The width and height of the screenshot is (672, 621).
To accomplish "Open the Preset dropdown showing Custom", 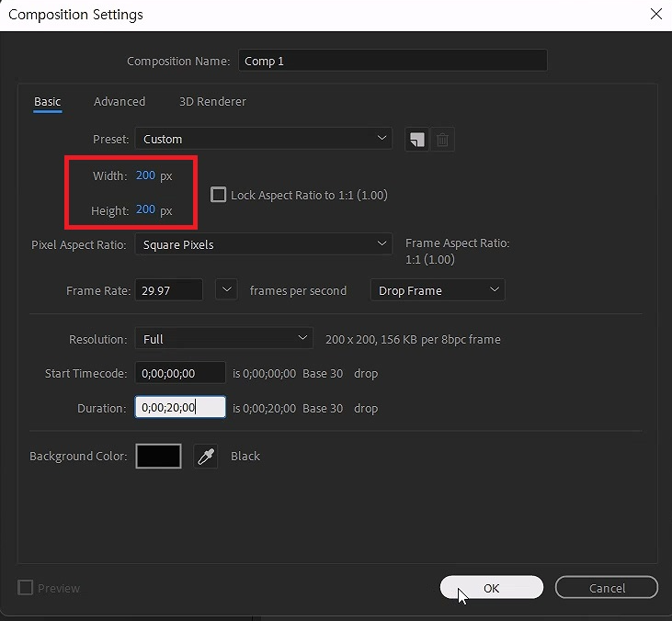I will click(x=264, y=139).
